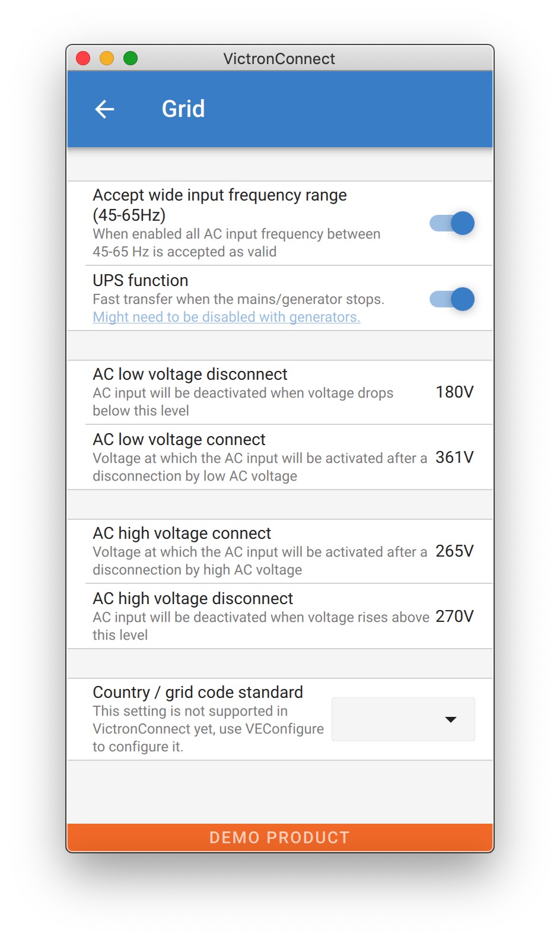
Task: Click the AC high voltage connect heading
Action: [x=182, y=533]
